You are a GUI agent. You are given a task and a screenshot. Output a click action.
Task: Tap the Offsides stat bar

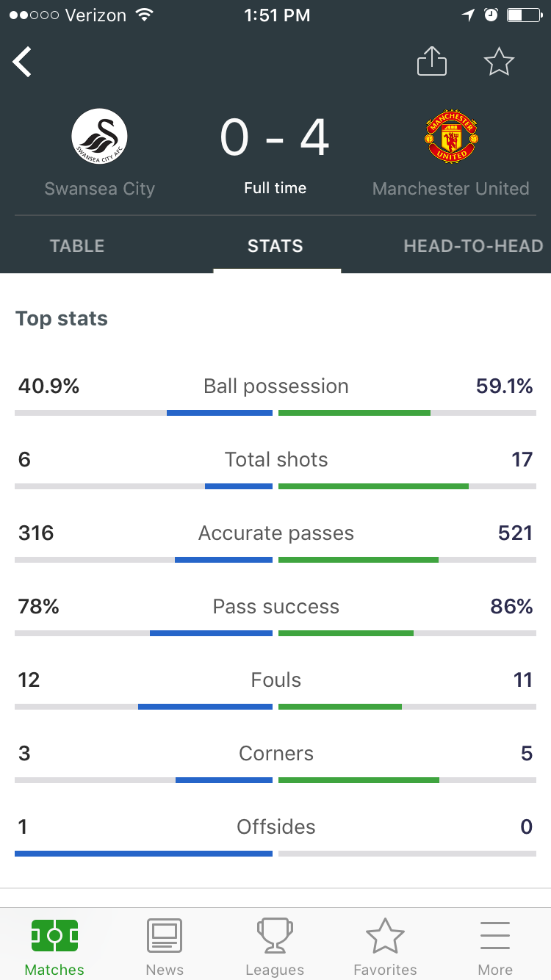275,854
